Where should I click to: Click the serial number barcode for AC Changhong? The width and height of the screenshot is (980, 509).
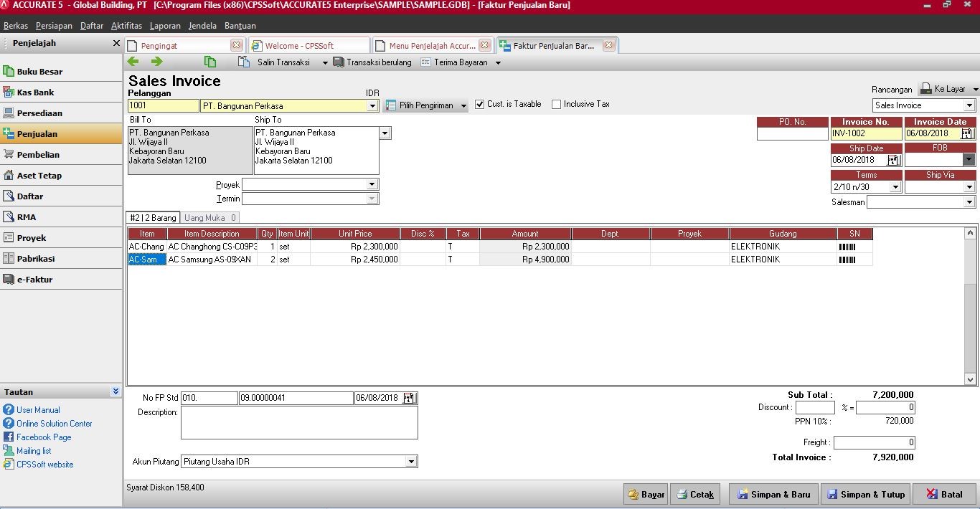847,247
